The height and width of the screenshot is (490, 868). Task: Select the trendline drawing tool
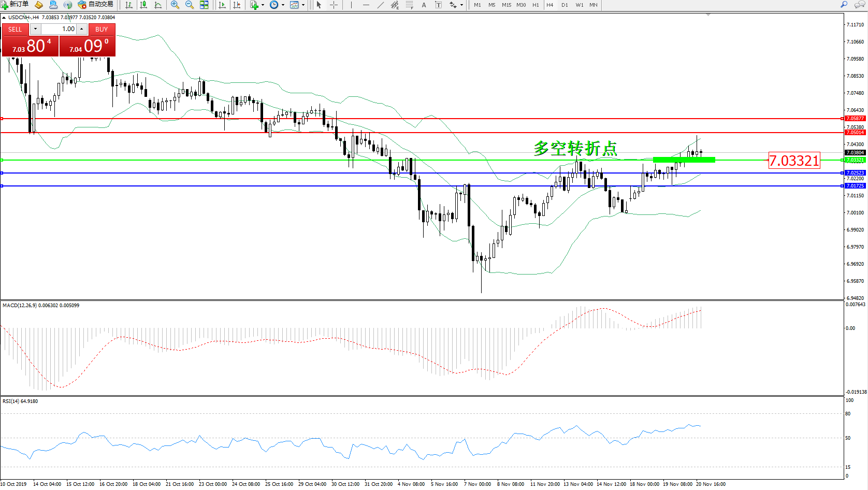tap(381, 5)
